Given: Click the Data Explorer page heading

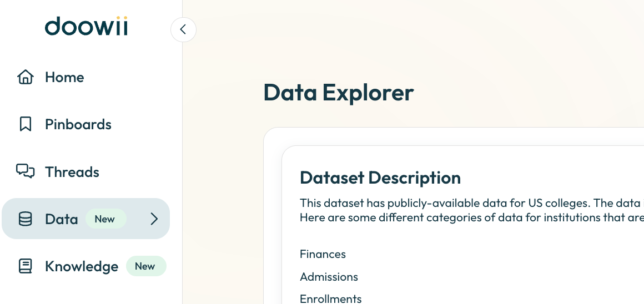Looking at the screenshot, I should pos(339,93).
